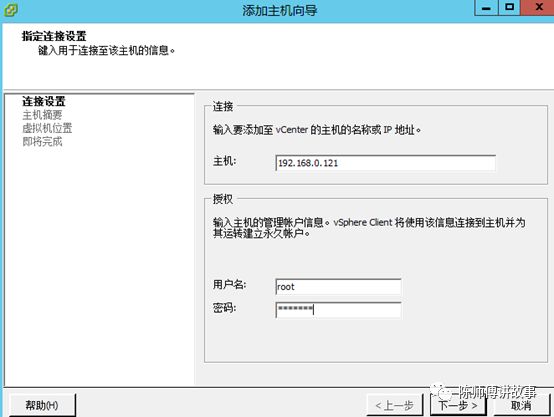Click text 键入用于连接至该主机的信息

tap(106, 51)
